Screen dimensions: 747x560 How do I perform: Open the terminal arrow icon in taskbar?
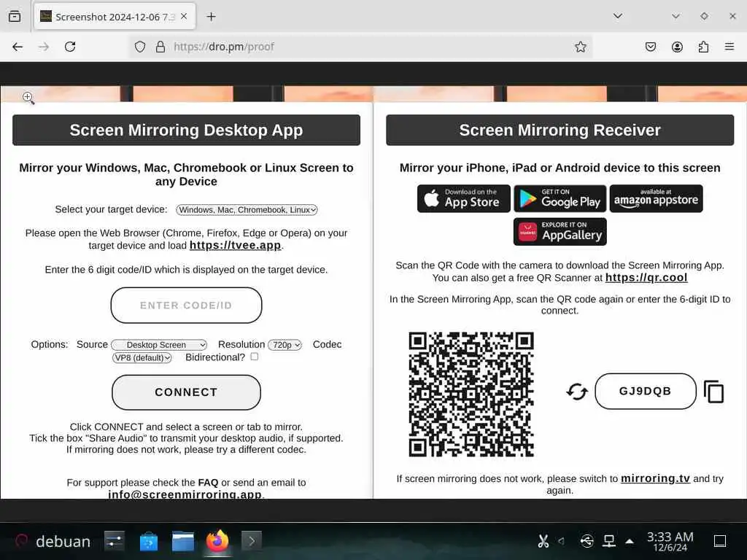click(x=252, y=542)
